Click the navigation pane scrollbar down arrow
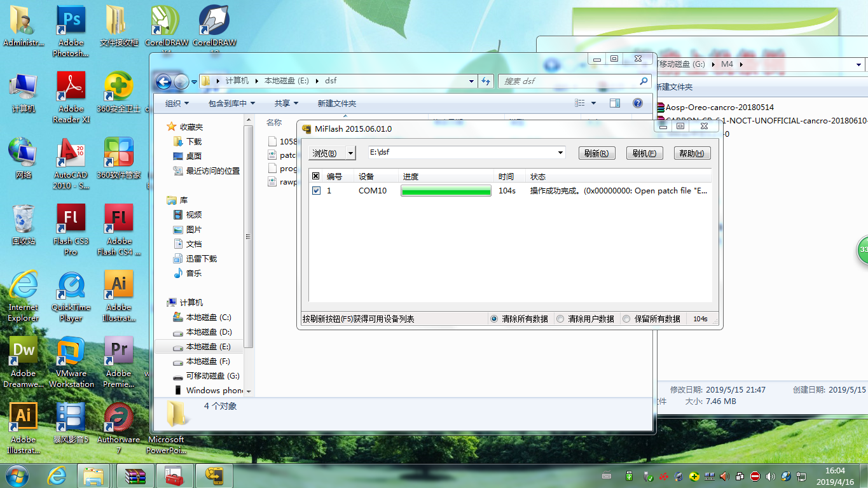This screenshot has height=488, width=868. 248,391
